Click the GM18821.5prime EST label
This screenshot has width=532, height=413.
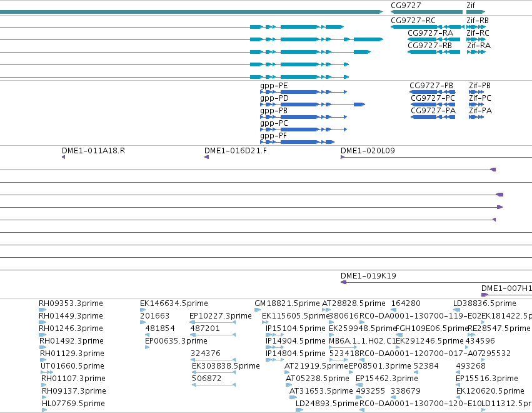(x=287, y=303)
